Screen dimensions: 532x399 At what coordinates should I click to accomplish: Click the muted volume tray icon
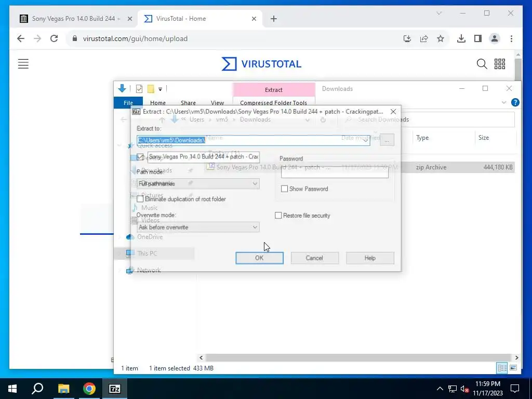[x=464, y=389]
